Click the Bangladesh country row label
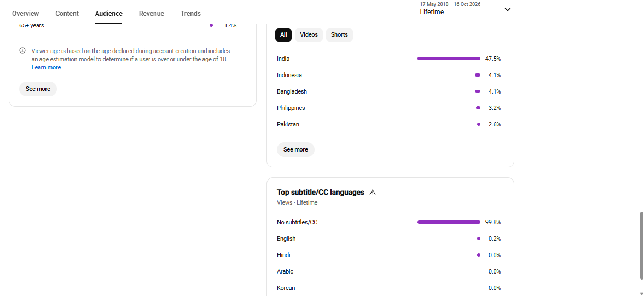 tap(292, 91)
